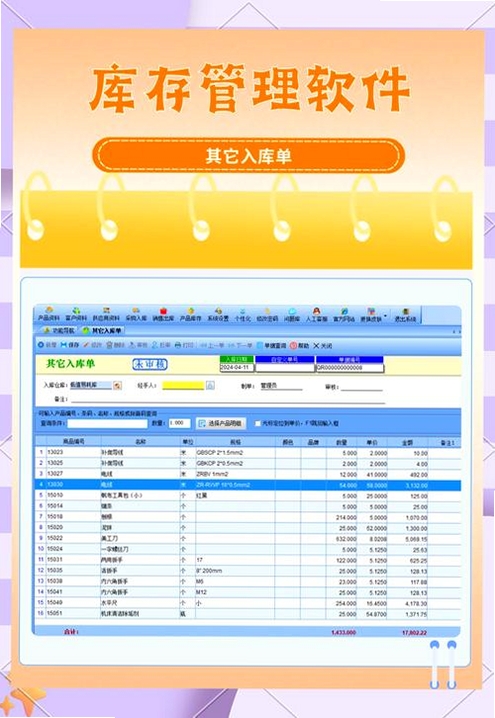Open 销售出库 in the top toolbar
This screenshot has height=718, width=495.
[163, 314]
